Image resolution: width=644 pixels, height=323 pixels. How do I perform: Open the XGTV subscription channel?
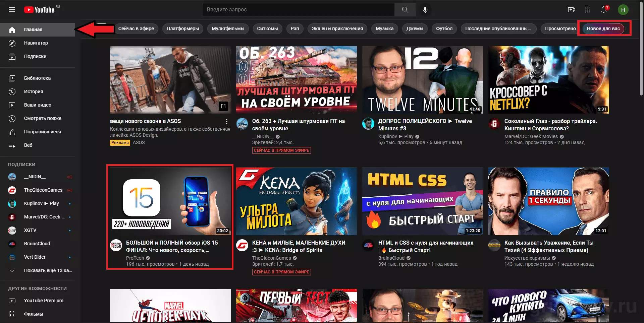[38, 230]
